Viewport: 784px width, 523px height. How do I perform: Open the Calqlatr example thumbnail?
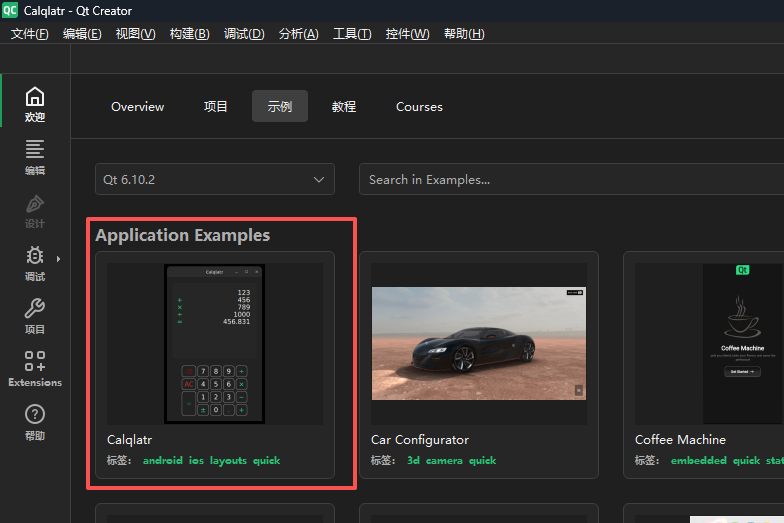[214, 344]
